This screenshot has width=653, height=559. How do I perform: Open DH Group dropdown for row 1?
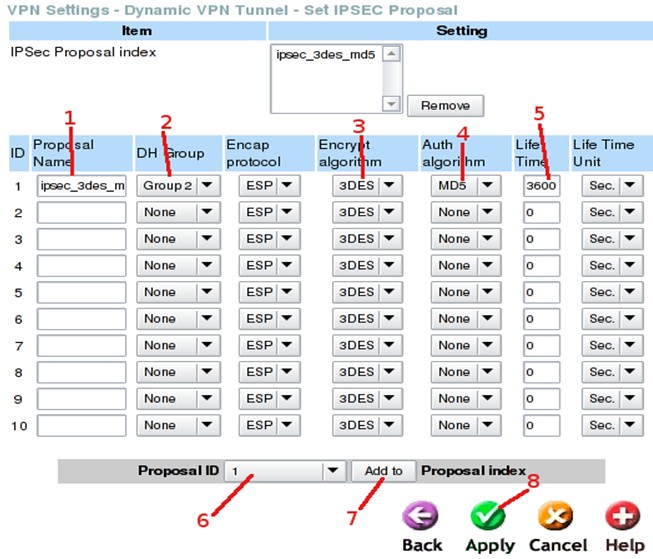pyautogui.click(x=179, y=185)
